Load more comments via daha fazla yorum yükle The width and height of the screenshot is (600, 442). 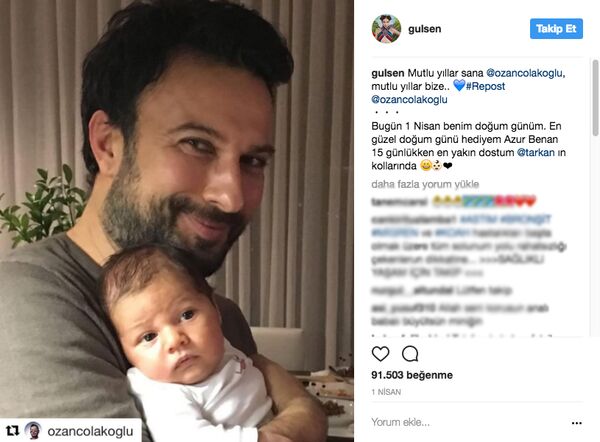pos(425,184)
